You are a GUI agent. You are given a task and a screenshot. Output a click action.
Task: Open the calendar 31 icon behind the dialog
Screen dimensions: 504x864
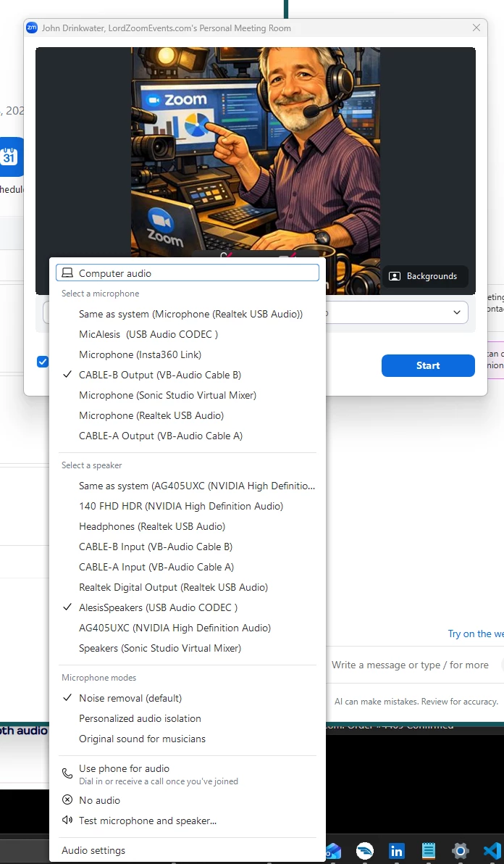pos(9,157)
